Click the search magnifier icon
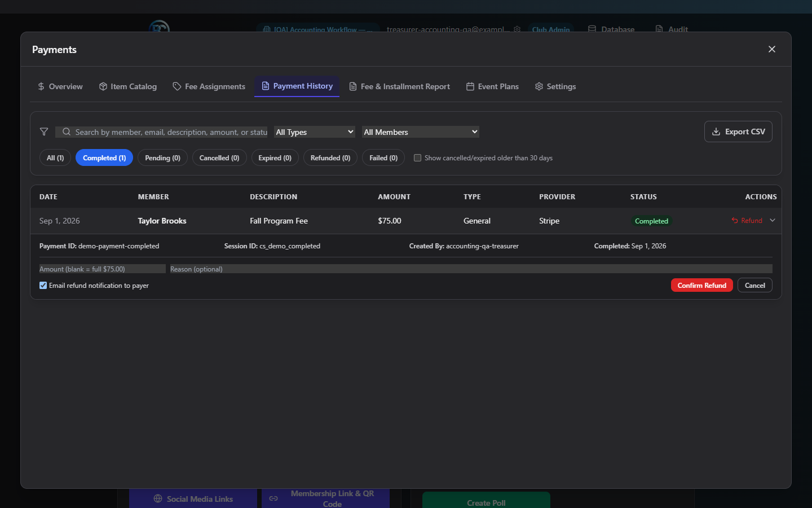The height and width of the screenshot is (508, 812). tap(67, 132)
